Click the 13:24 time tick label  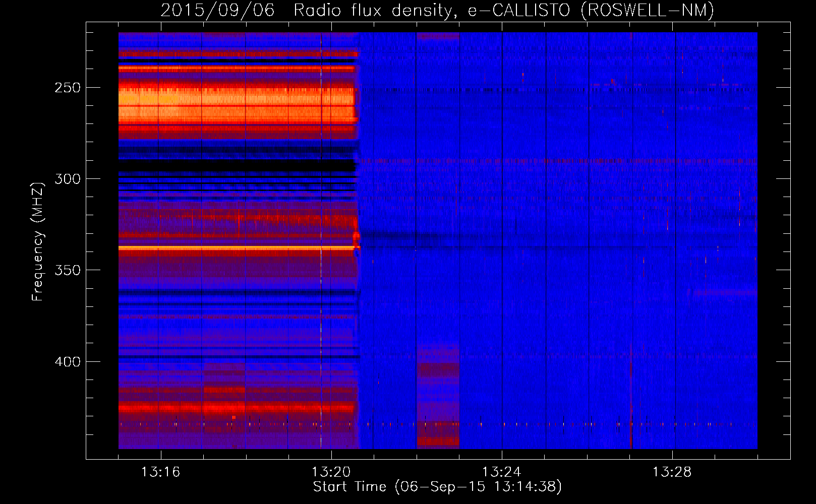[501, 472]
